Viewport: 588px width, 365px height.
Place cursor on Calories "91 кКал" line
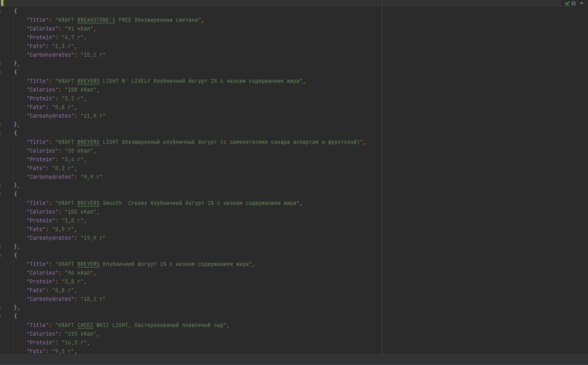coord(61,29)
